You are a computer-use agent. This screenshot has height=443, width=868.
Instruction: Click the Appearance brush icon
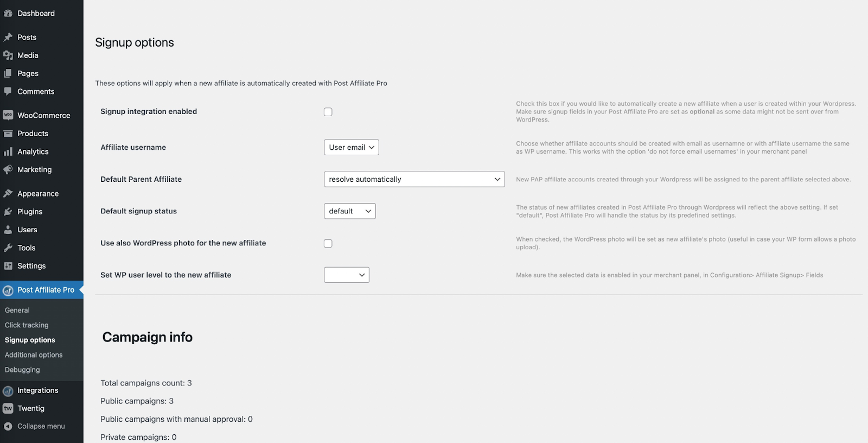(8, 193)
